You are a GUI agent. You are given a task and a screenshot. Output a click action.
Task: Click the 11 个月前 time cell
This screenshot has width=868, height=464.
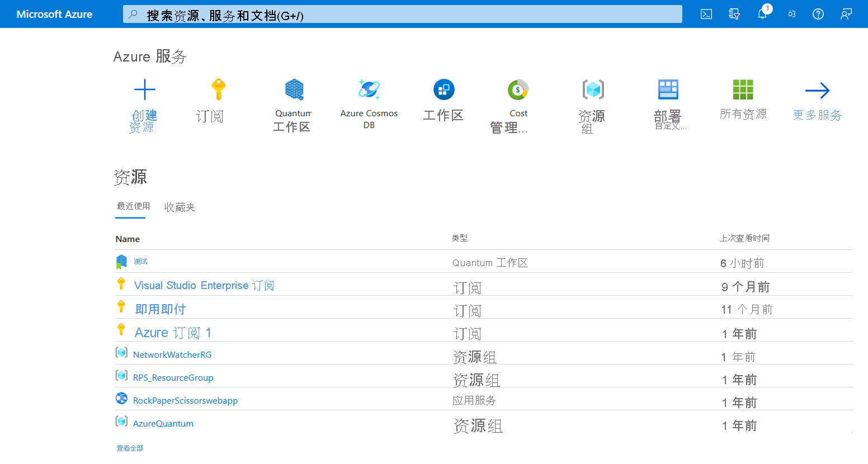click(747, 310)
